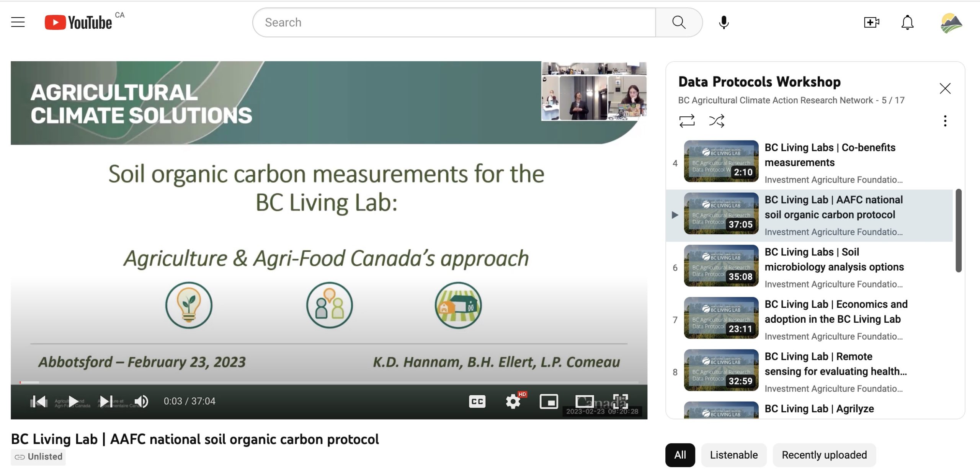This screenshot has width=980, height=469.
Task: Start voice search with microphone
Action: click(x=724, y=22)
